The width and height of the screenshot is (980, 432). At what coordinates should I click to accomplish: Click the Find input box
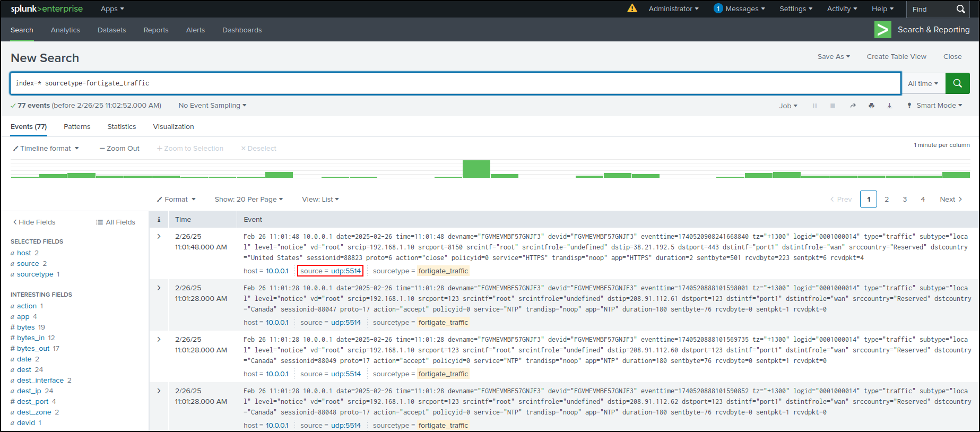[x=931, y=9]
